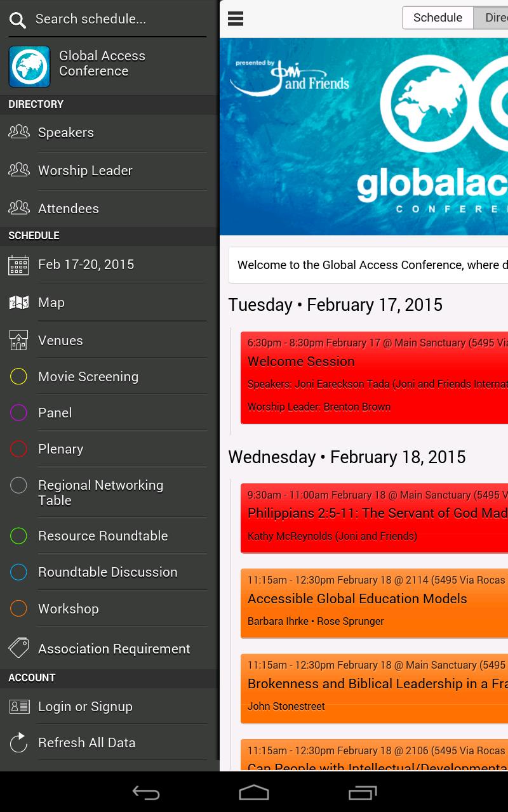Open Accessible Global Education Models workshop
Viewport: 508px width, 812px height.
point(375,603)
